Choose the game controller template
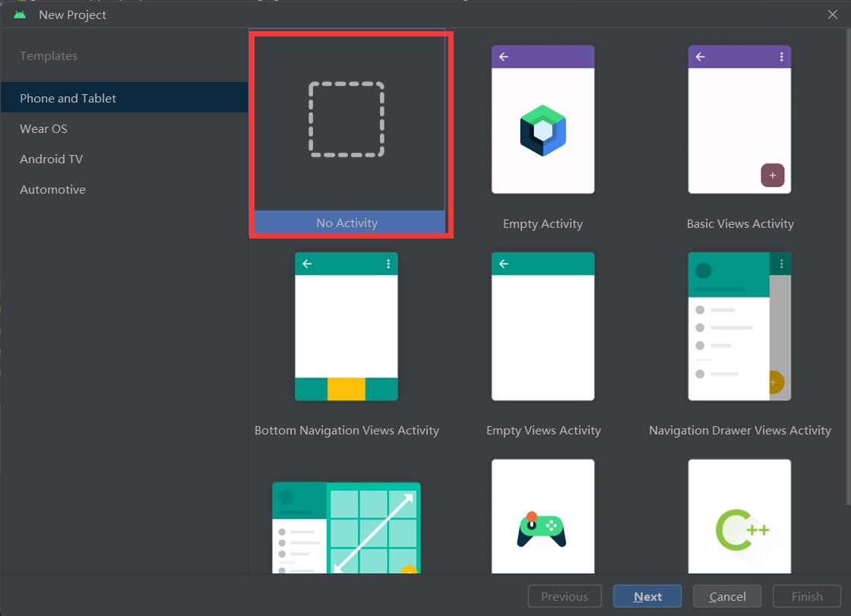This screenshot has height=616, width=851. click(x=543, y=516)
